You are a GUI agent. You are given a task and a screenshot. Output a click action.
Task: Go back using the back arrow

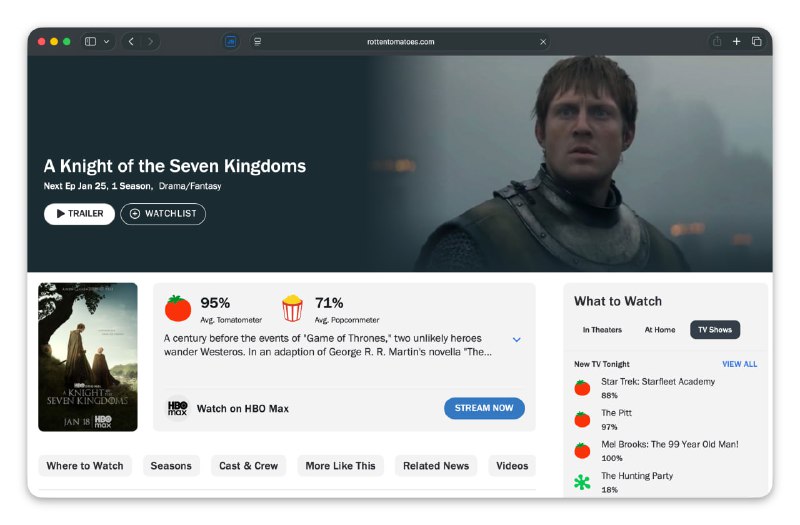click(131, 41)
